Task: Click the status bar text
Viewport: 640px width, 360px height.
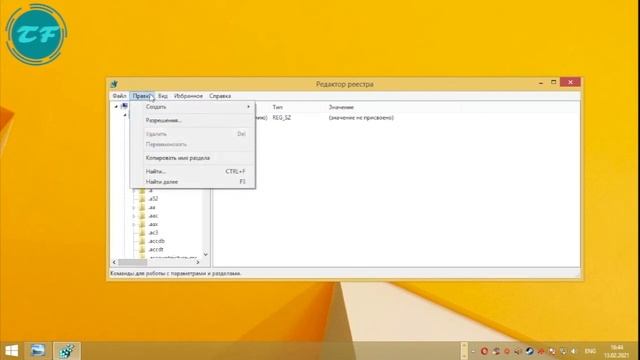Action: (x=176, y=273)
